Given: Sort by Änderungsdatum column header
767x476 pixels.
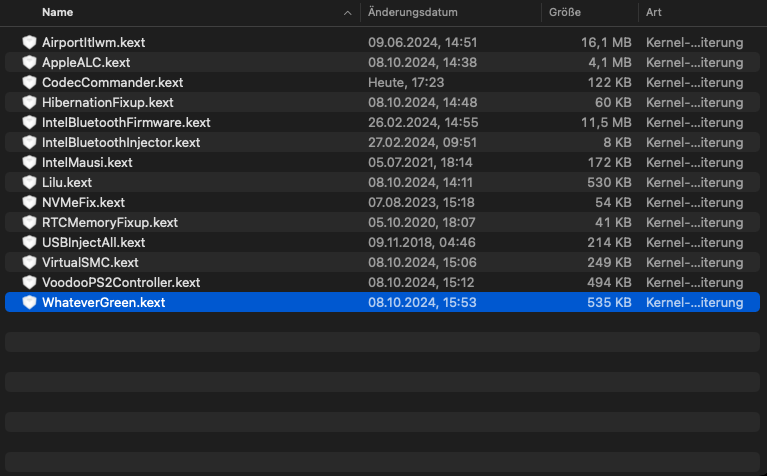Looking at the screenshot, I should point(412,13).
